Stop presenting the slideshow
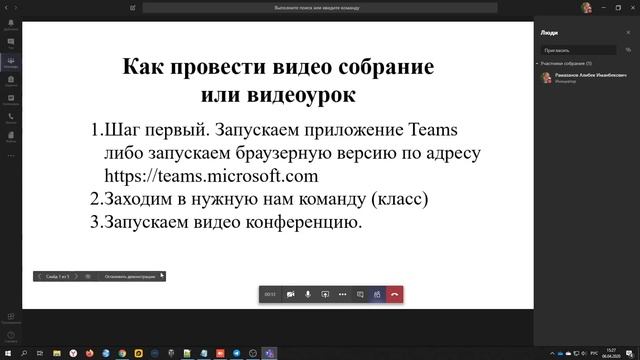Screen dimensions: 640x360 click(x=130, y=276)
